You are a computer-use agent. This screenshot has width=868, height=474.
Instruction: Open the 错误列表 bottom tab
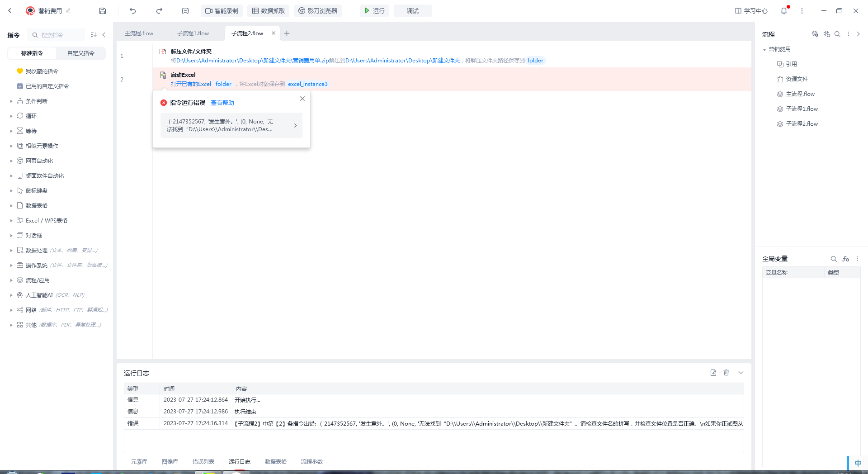(203, 462)
